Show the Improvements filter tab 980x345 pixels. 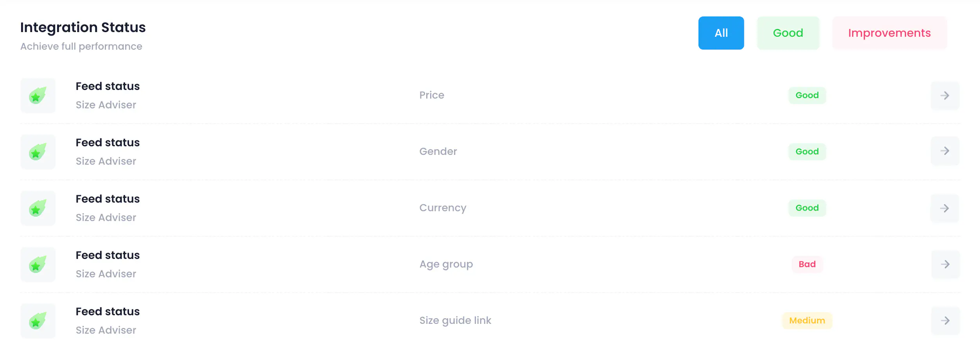tap(889, 33)
